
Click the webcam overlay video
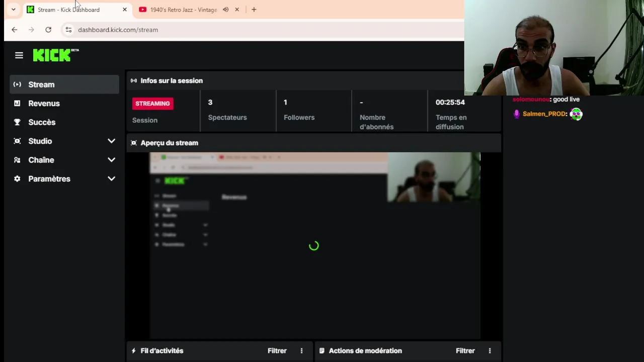tap(554, 48)
